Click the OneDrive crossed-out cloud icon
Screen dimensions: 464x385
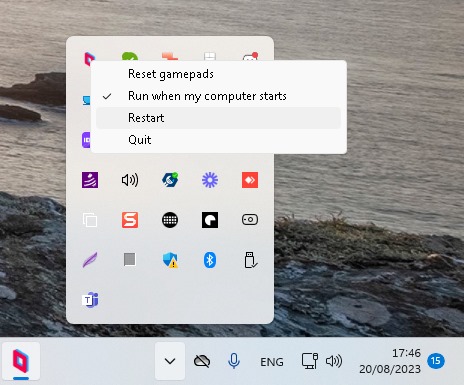pos(202,361)
